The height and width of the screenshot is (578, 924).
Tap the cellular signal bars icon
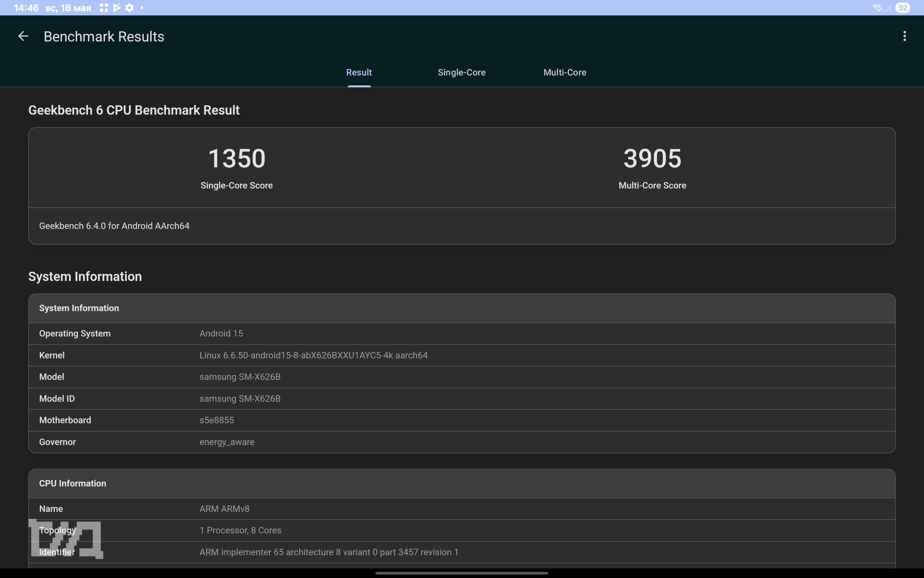pos(888,8)
